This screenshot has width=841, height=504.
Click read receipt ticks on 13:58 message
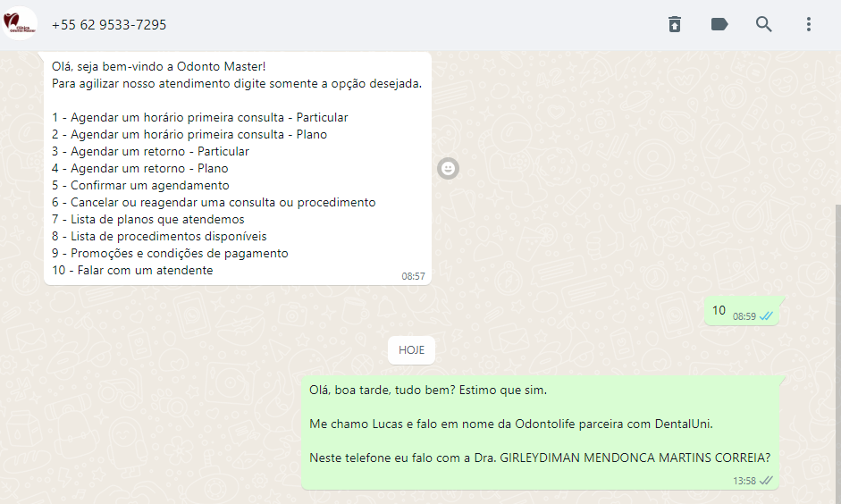point(767,481)
